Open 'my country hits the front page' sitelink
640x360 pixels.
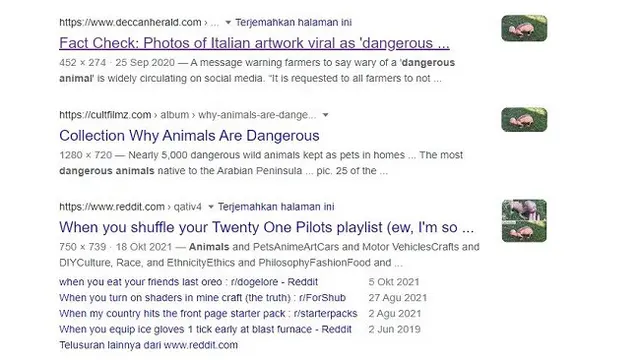208,314
